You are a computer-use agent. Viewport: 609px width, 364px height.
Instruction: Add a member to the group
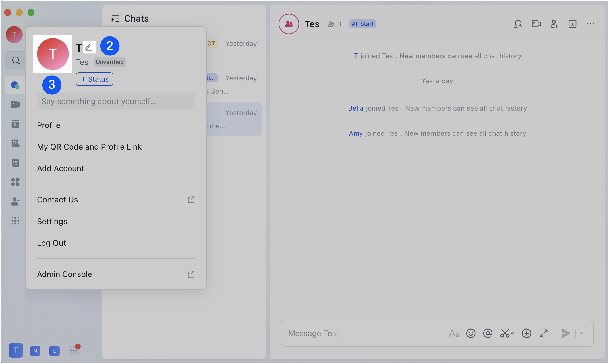(x=554, y=24)
